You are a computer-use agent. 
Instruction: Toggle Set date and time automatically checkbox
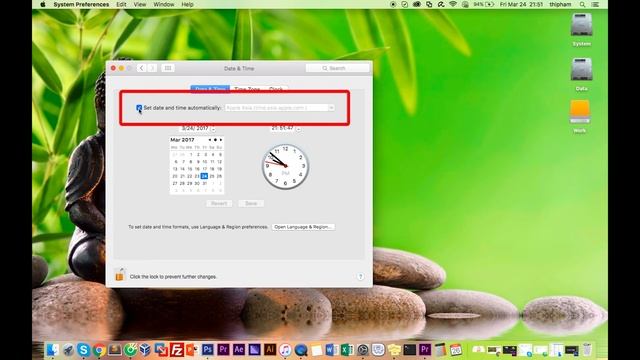(x=139, y=108)
